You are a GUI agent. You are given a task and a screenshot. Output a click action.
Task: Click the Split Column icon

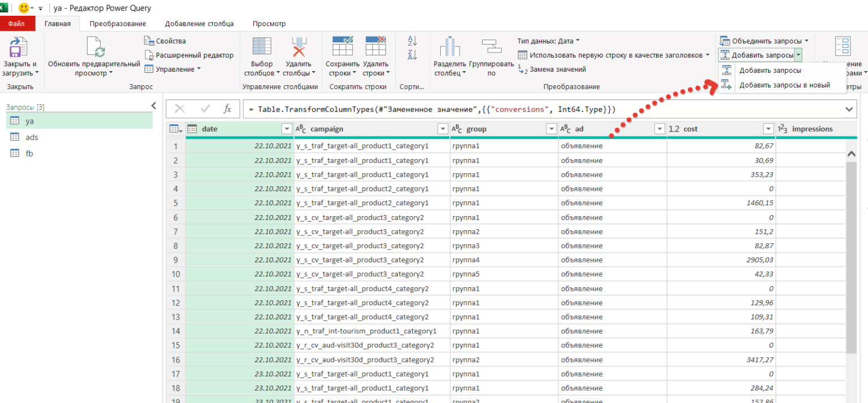450,47
